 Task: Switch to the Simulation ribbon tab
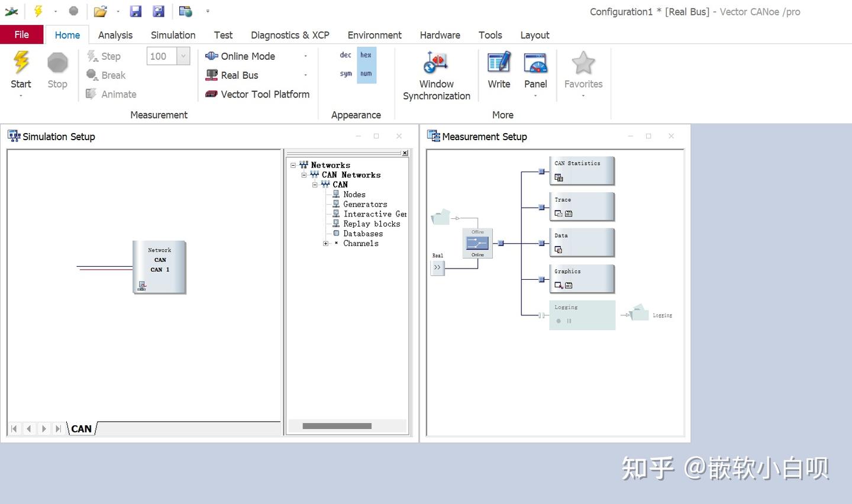[173, 35]
